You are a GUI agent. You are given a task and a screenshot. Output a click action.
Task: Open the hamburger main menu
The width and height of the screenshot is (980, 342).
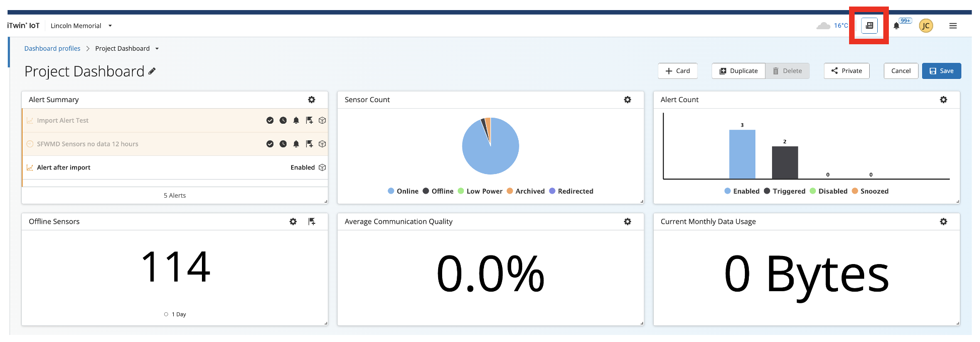click(953, 26)
